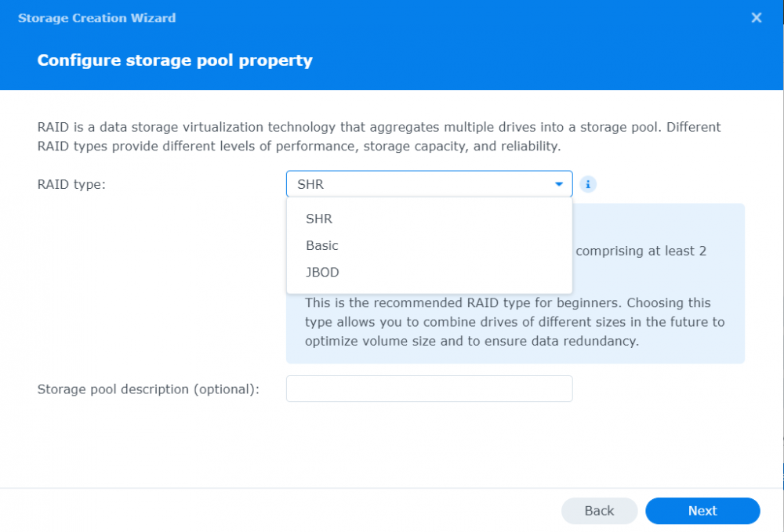Close the Storage Creation Wizard

757,17
